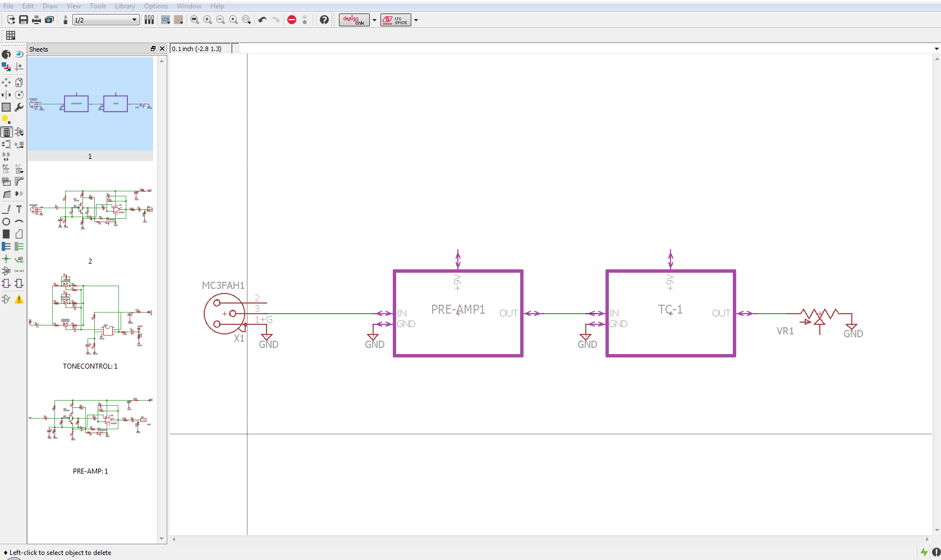
Task: Select the Delete trash can tool
Action: pos(6,132)
